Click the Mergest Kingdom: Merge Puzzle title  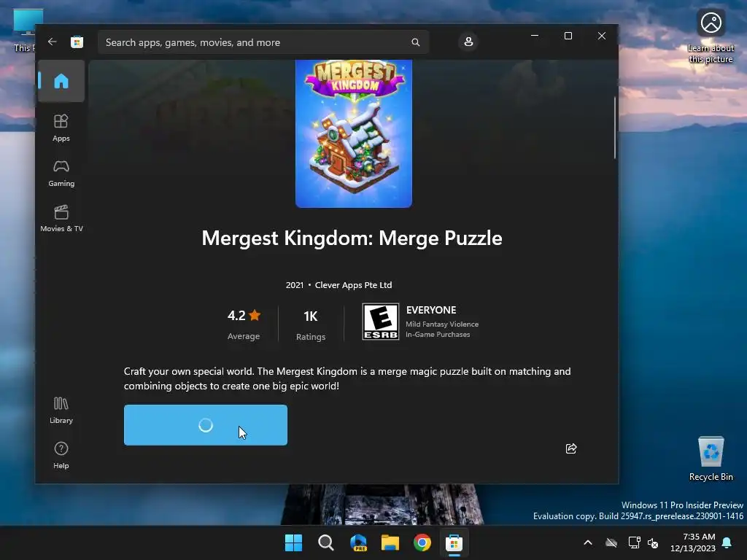(x=352, y=238)
